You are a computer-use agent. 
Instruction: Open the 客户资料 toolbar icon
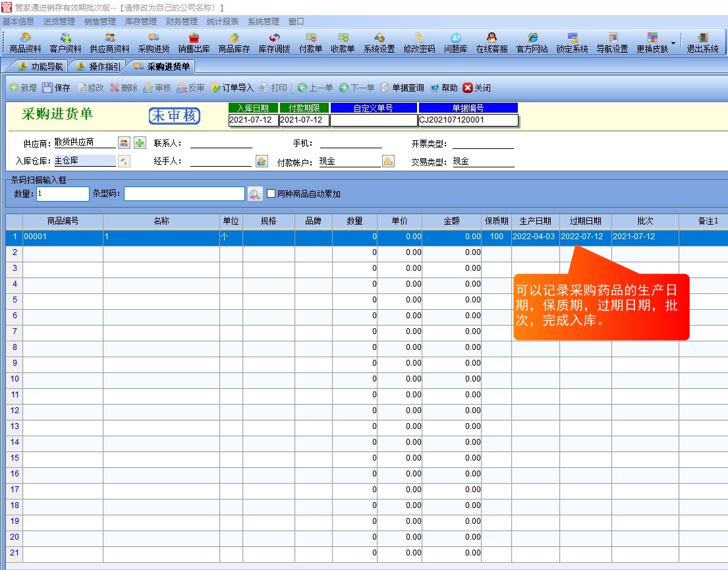click(x=66, y=43)
